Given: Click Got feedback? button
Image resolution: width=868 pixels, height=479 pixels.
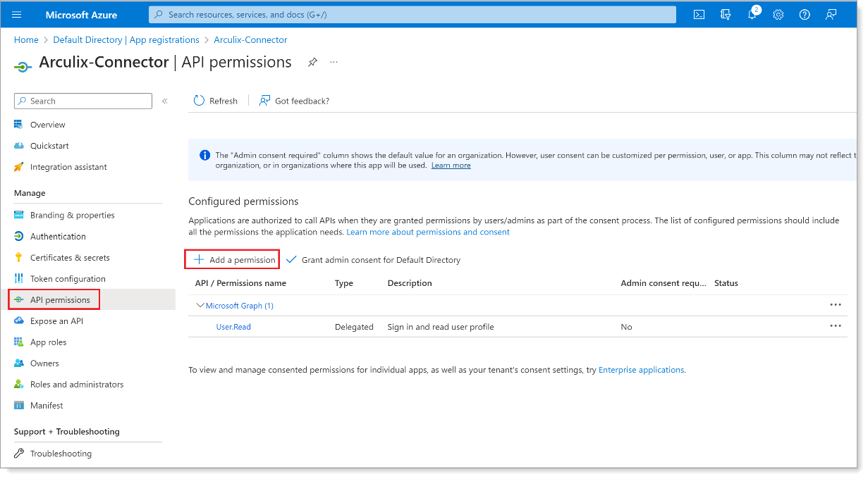Looking at the screenshot, I should 294,101.
